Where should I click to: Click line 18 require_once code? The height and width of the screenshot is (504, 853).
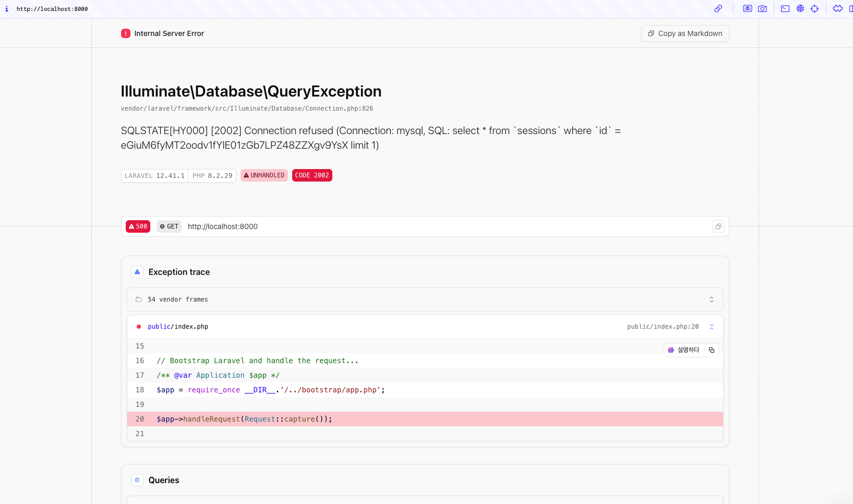pyautogui.click(x=271, y=390)
